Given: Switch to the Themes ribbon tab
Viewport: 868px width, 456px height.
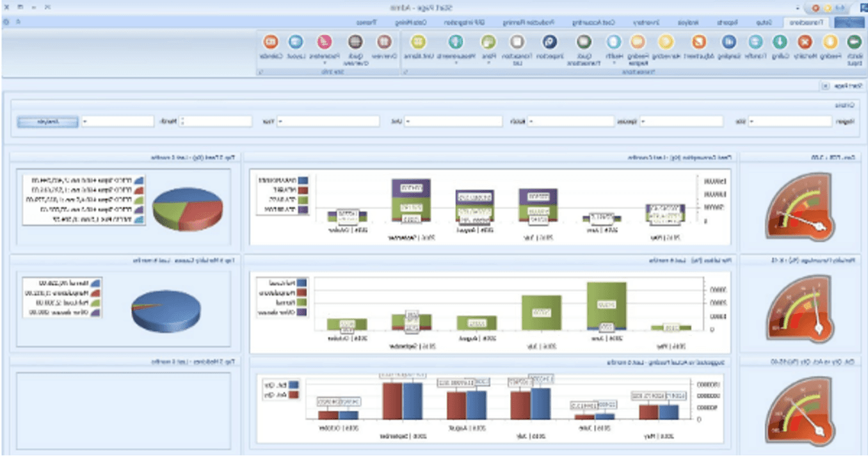Looking at the screenshot, I should [366, 22].
